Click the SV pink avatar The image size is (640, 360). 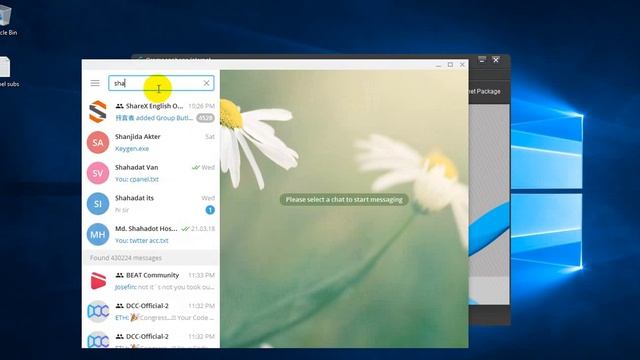[98, 173]
